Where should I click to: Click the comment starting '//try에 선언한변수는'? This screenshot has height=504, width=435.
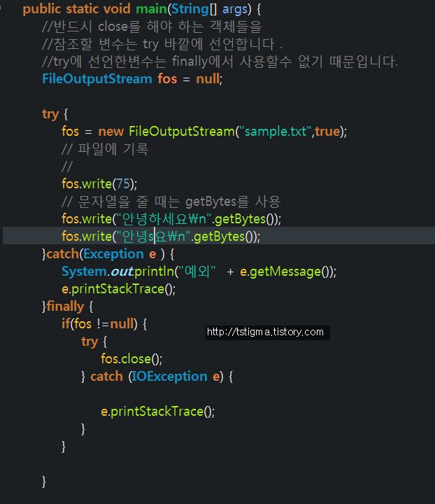pyautogui.click(x=220, y=62)
